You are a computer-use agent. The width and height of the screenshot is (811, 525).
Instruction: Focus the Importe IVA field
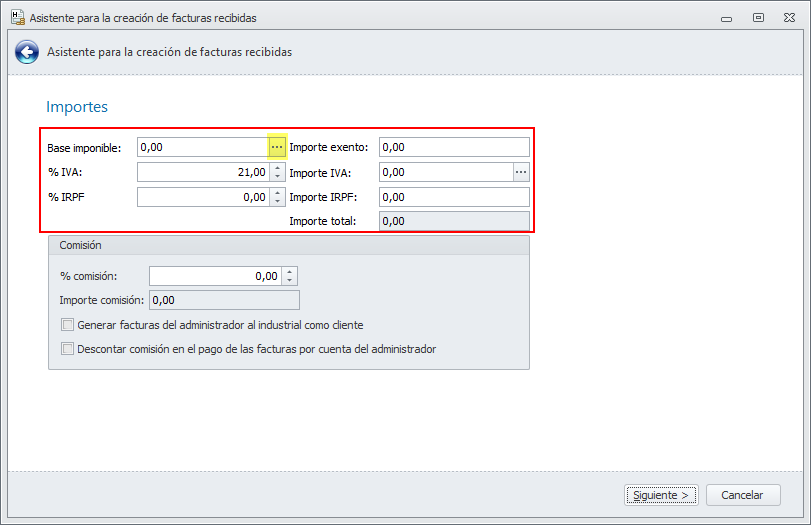point(446,172)
